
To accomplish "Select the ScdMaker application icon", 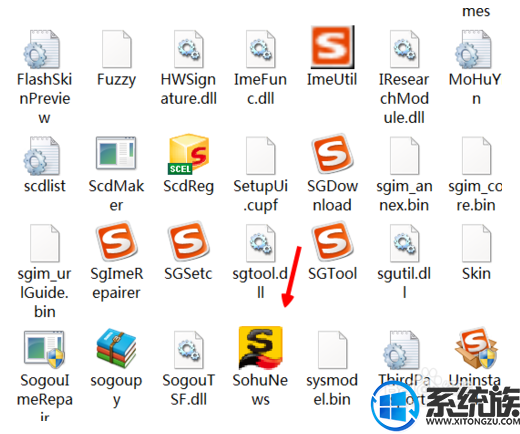I will 116,153.
